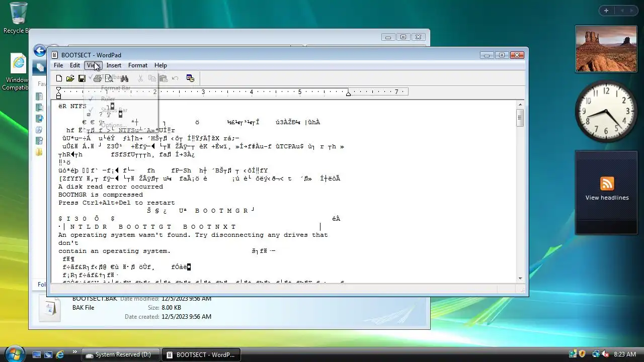Click the network tray icon
Screen dimensions: 644x362
596,354
